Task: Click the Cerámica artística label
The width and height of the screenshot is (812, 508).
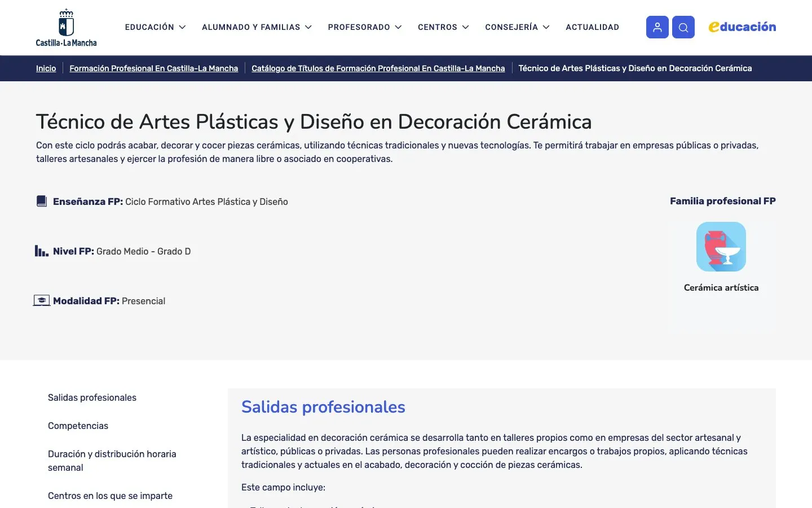Action: 721,287
